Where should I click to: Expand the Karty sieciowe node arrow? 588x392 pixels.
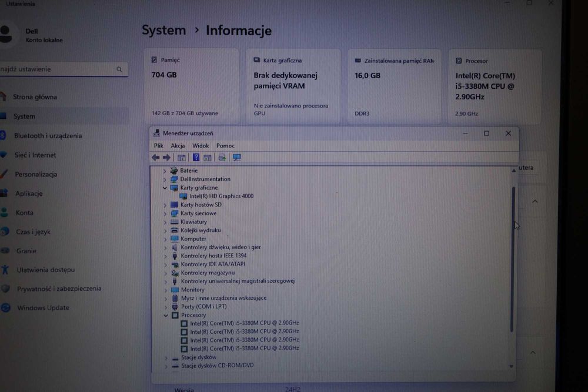coord(165,213)
